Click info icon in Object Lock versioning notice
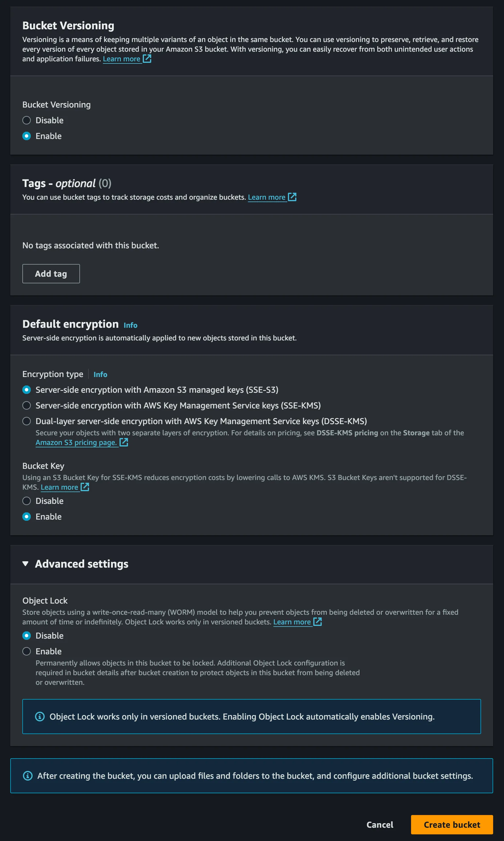The height and width of the screenshot is (841, 504). (x=40, y=716)
